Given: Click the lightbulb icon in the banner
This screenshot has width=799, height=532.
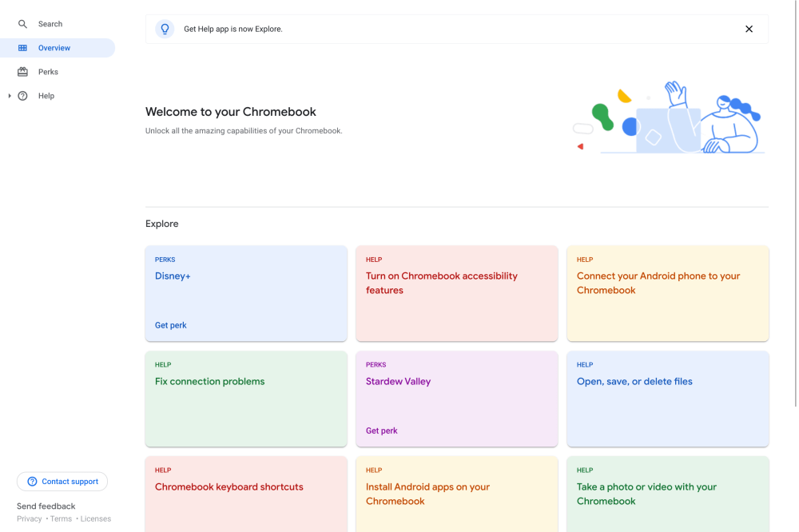Looking at the screenshot, I should click(x=165, y=29).
